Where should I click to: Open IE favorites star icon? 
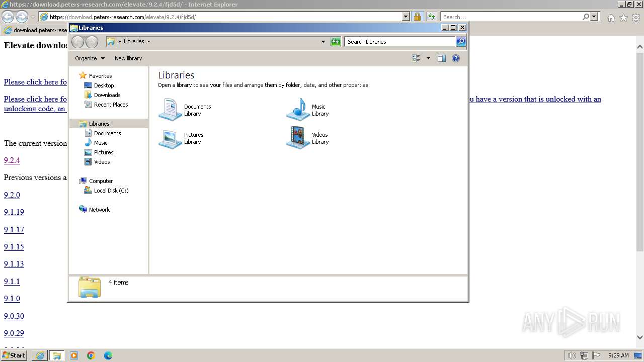pyautogui.click(x=623, y=18)
